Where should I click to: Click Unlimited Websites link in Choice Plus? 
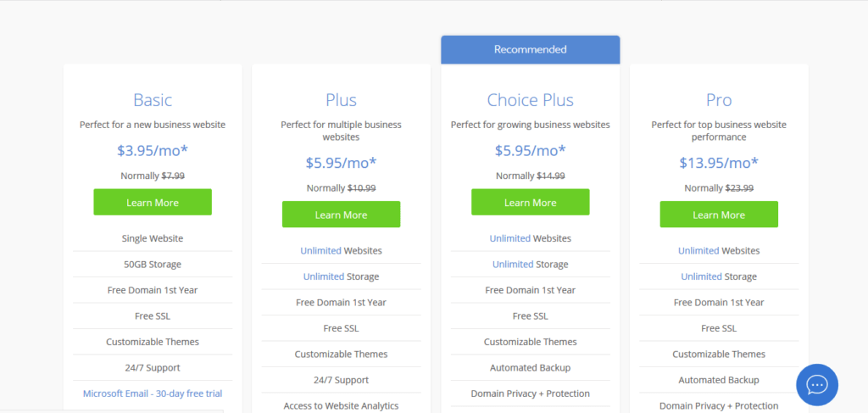coord(510,238)
